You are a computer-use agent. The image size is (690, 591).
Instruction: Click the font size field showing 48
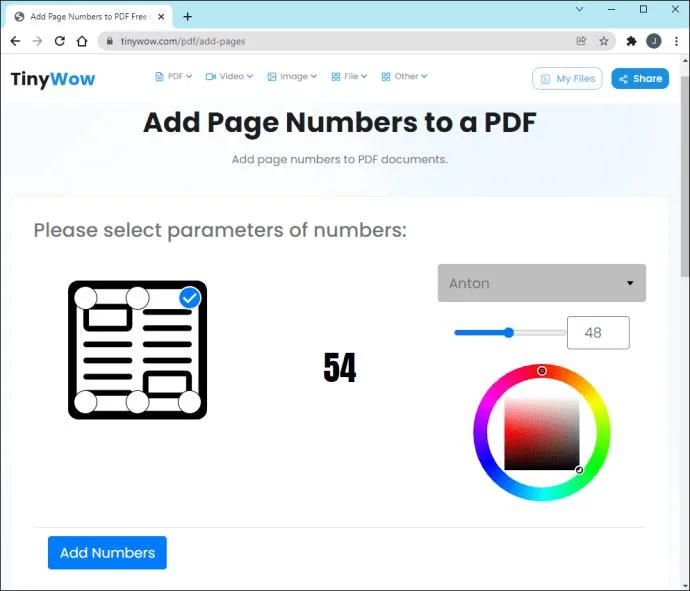point(598,333)
